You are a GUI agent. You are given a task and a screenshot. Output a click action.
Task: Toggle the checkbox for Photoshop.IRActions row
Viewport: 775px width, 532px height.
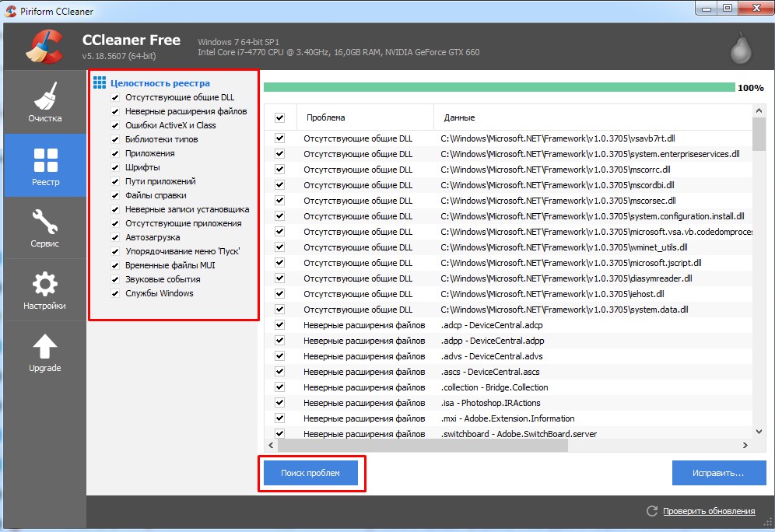[280, 403]
